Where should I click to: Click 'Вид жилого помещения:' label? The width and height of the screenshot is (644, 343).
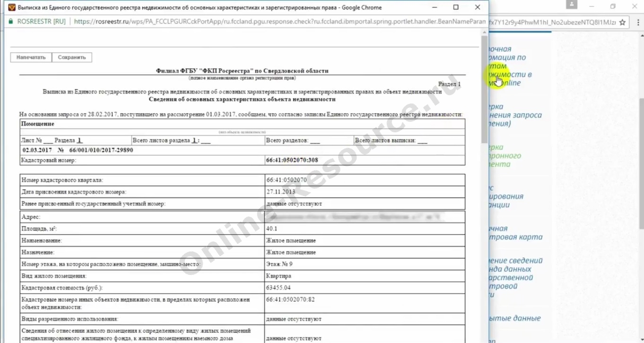pyautogui.click(x=54, y=276)
